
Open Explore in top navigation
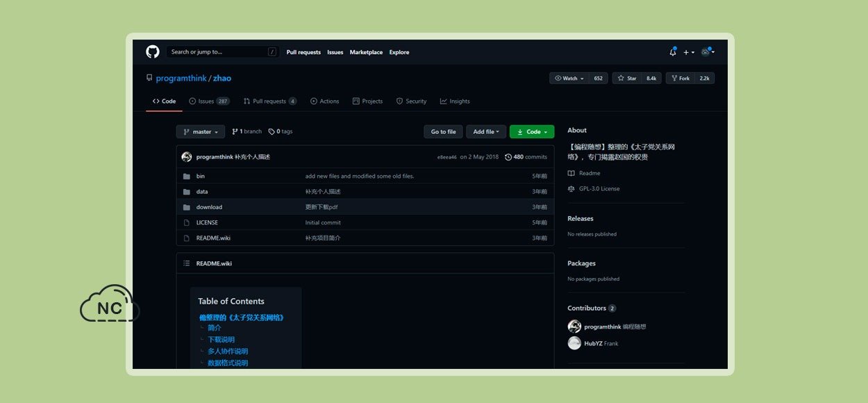coord(399,52)
